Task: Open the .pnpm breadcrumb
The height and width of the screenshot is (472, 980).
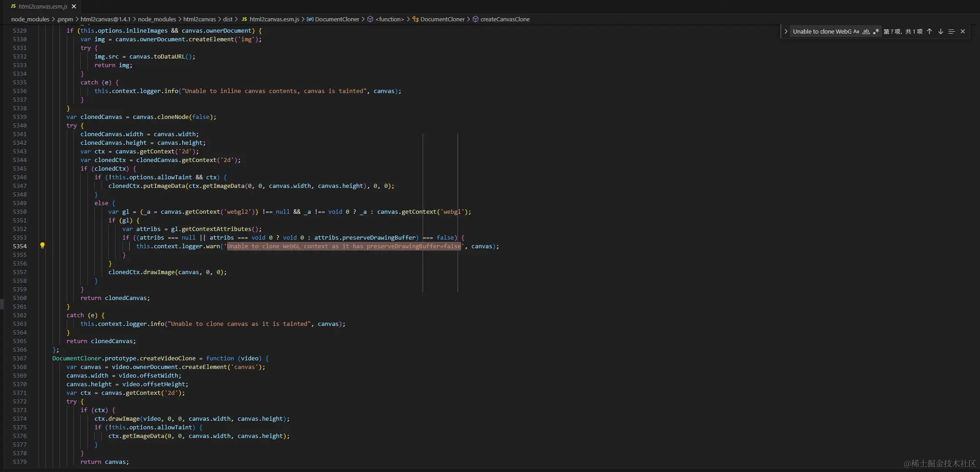Action: [x=65, y=19]
